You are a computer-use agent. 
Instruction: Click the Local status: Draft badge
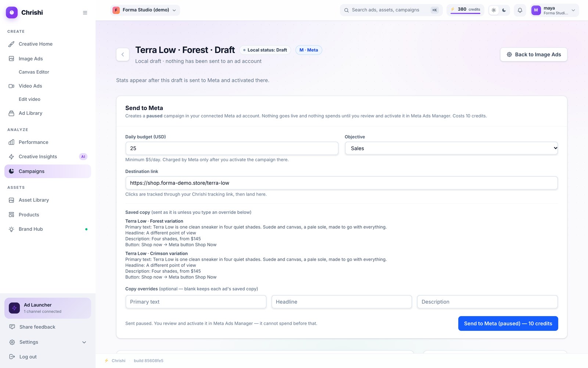pos(265,50)
